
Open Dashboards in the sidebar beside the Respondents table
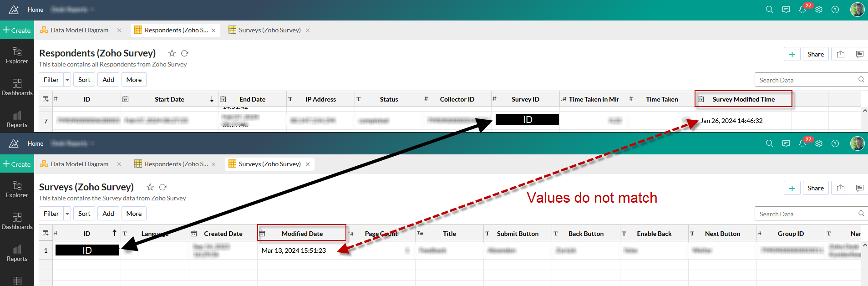tap(17, 87)
